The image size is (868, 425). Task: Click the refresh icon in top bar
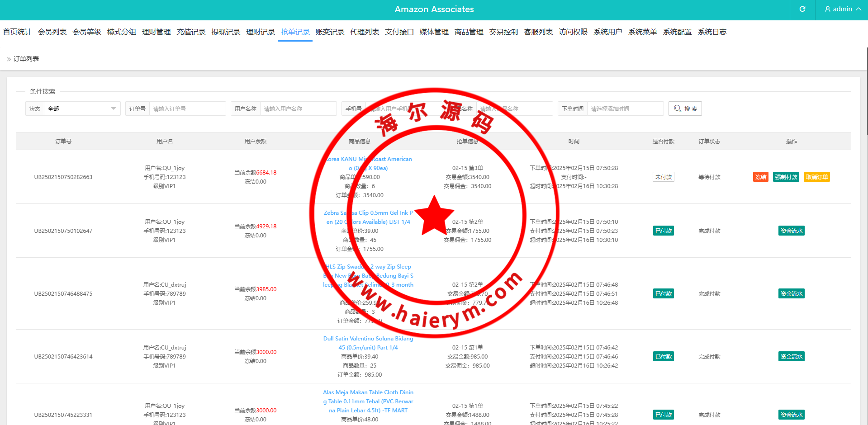coord(802,9)
